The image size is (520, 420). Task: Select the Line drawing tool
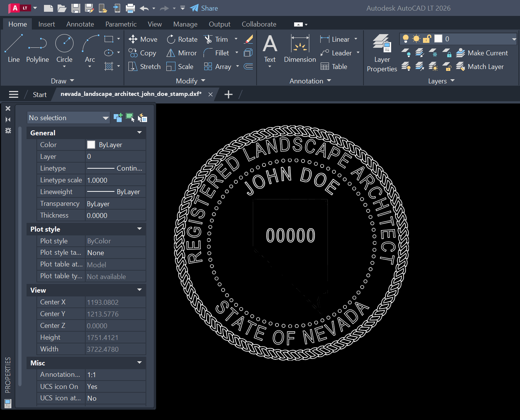point(14,49)
